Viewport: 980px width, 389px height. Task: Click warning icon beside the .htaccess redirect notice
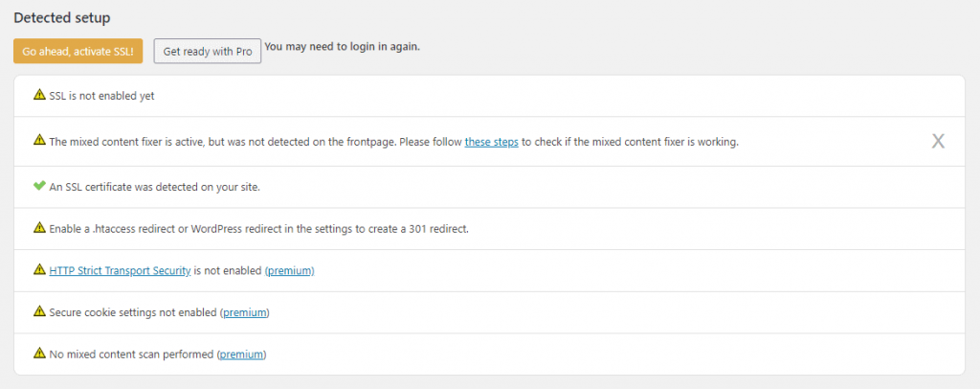[x=39, y=227]
